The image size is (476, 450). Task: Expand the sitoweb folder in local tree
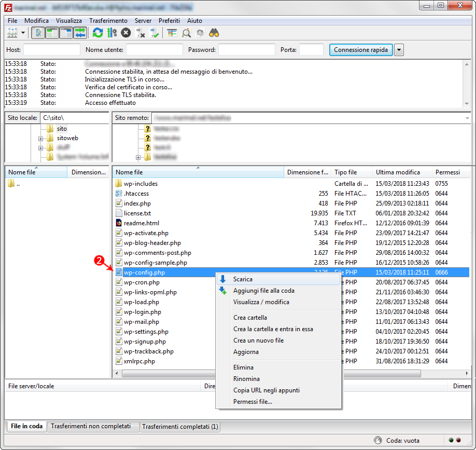coord(40,139)
